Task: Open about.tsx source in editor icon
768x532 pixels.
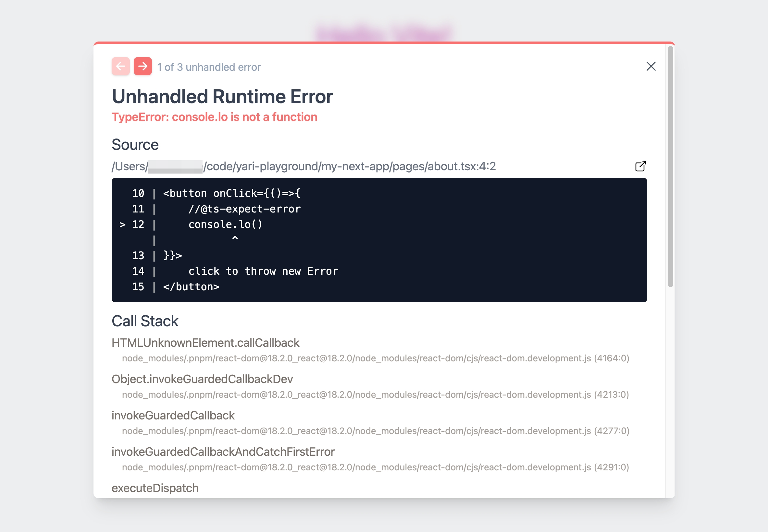Action: (640, 166)
